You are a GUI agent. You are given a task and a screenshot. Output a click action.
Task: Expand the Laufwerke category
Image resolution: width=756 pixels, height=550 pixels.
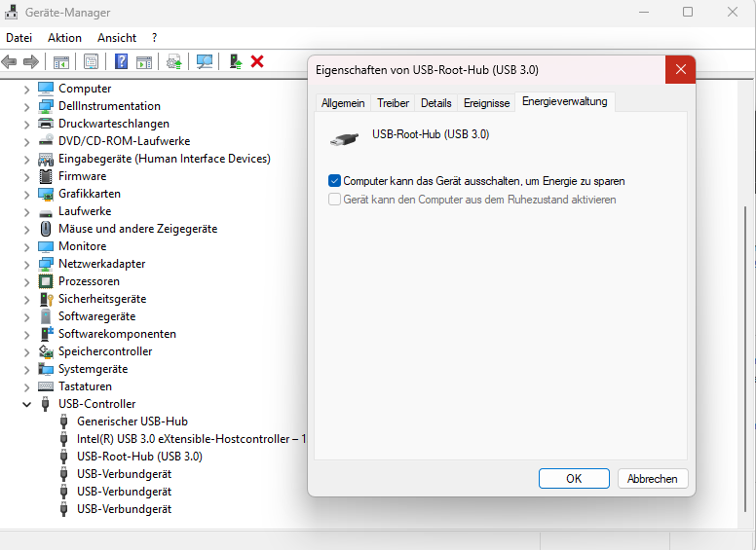26,212
